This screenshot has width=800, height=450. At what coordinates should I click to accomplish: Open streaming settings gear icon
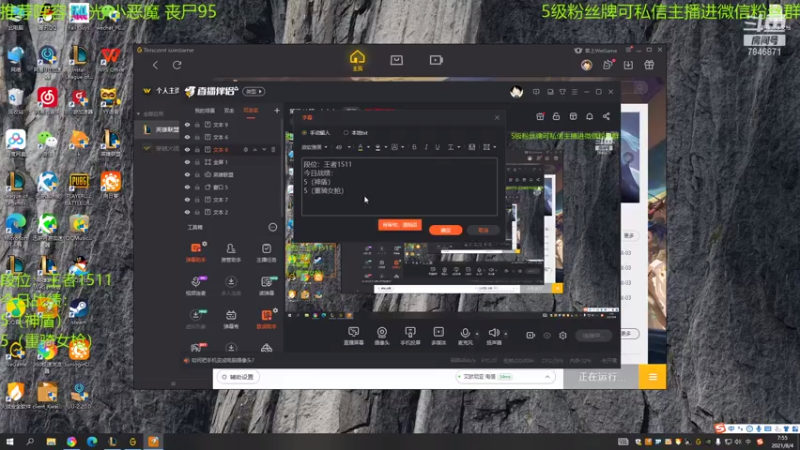563,335
